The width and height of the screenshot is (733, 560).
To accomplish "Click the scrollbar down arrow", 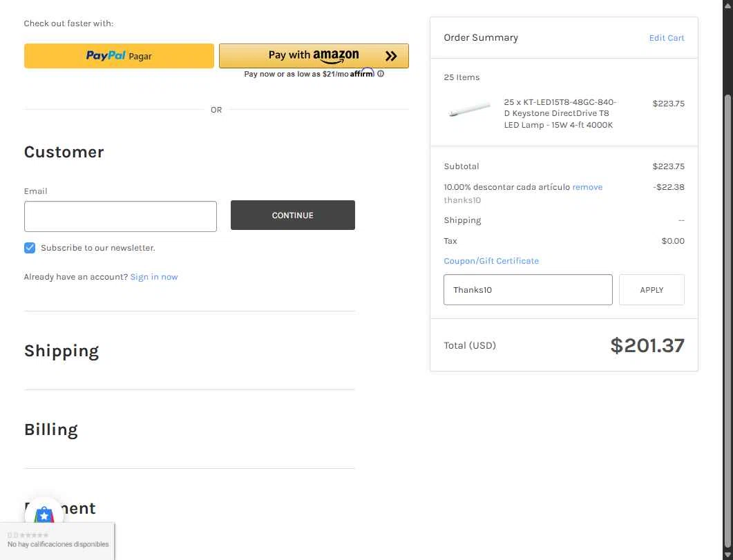I will (727, 555).
